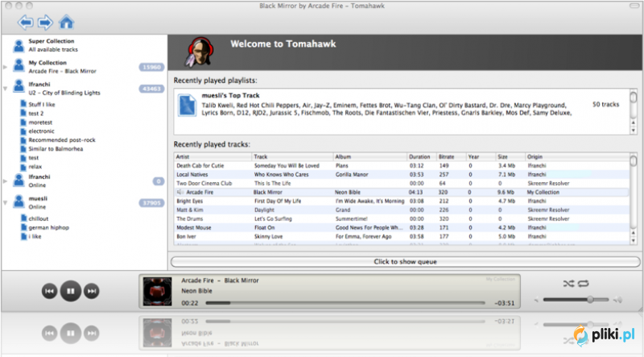Open the Stuff I like playlist icon
This screenshot has height=357, width=644.
(24, 104)
